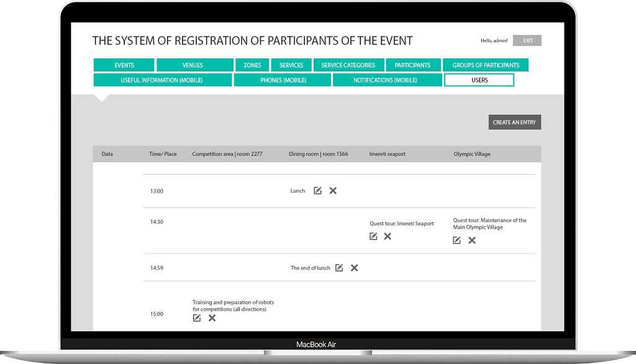This screenshot has width=636, height=364.
Task: Click Quest tour: Maintenance of Main Olympic Village text
Action: 489,224
